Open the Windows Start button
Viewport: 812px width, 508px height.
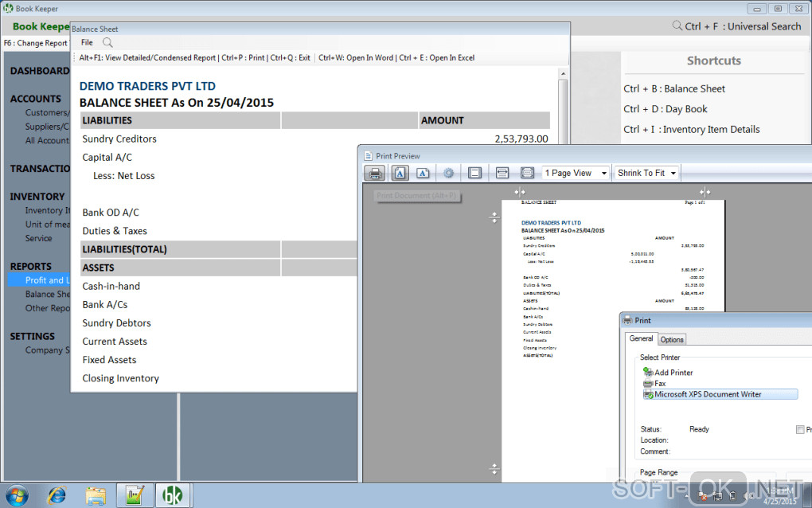point(17,495)
